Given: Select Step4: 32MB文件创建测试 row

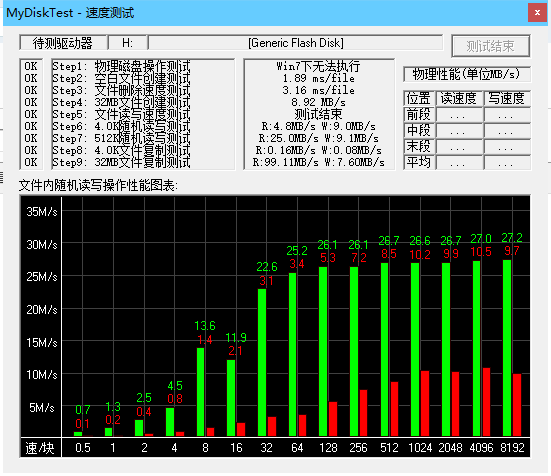Looking at the screenshot, I should click(122, 102).
